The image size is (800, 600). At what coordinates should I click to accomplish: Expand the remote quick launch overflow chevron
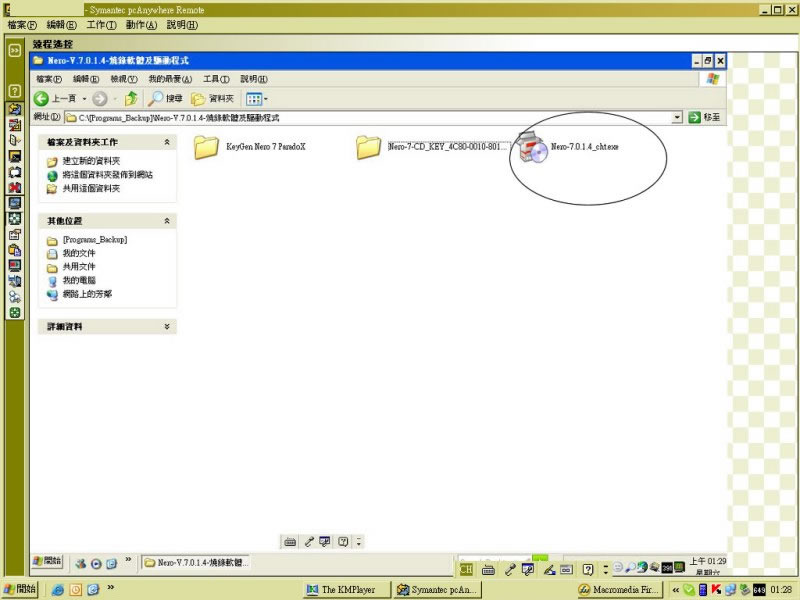pos(128,560)
